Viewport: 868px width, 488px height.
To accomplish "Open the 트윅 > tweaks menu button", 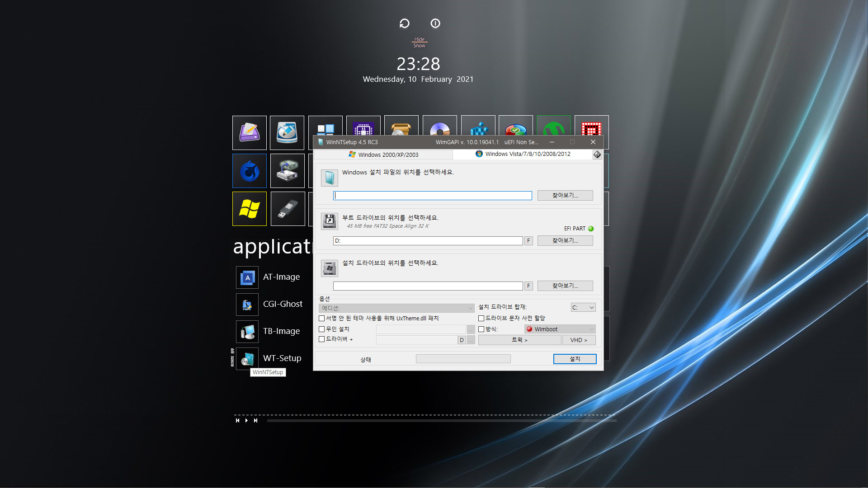I will click(x=520, y=340).
